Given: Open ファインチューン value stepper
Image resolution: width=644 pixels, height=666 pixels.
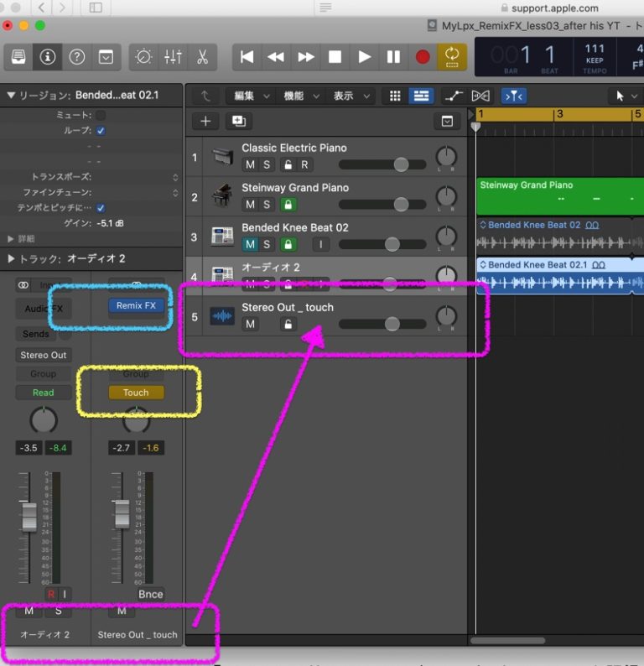Looking at the screenshot, I should (175, 193).
